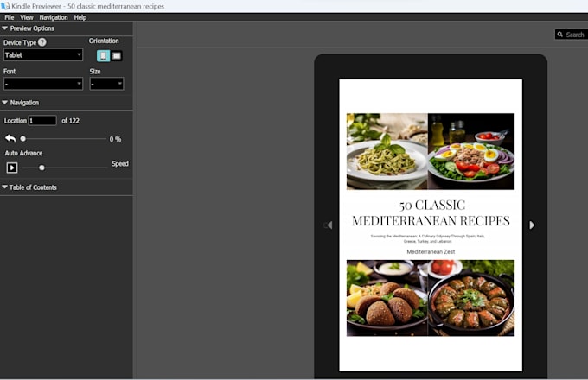Collapse the Preview Options section

tap(5, 28)
